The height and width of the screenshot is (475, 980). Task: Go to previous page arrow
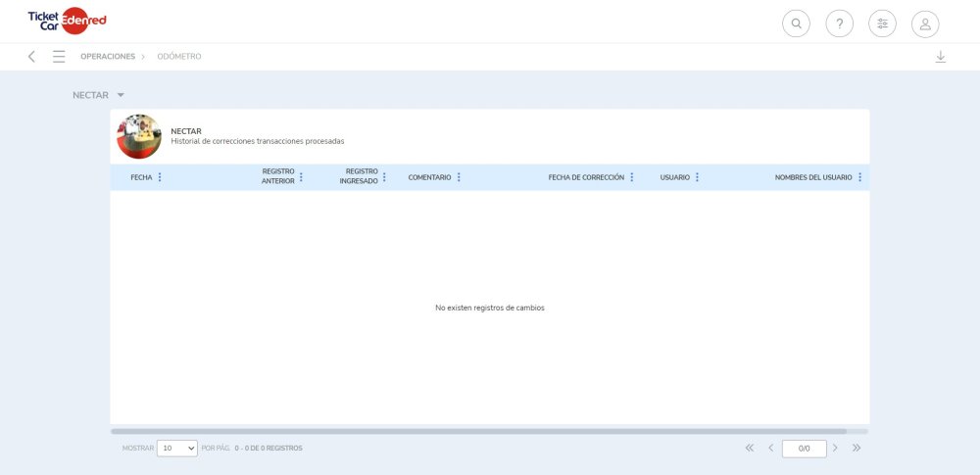click(770, 449)
